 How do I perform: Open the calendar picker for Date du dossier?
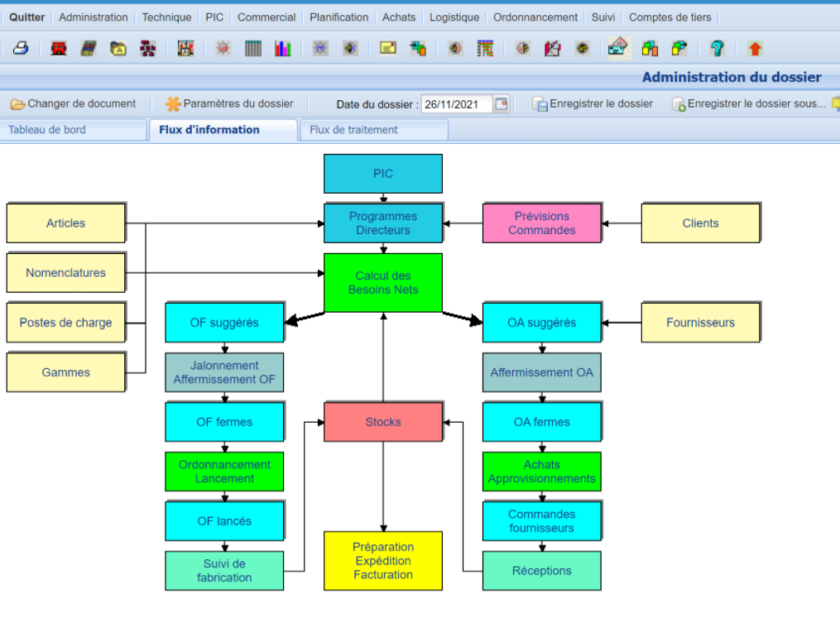coord(501,104)
